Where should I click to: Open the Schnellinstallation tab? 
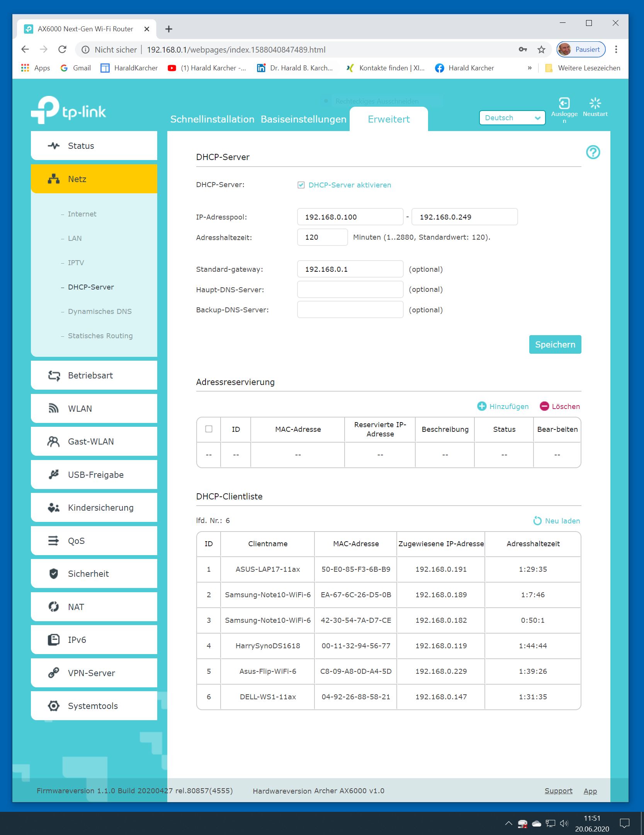click(x=212, y=119)
